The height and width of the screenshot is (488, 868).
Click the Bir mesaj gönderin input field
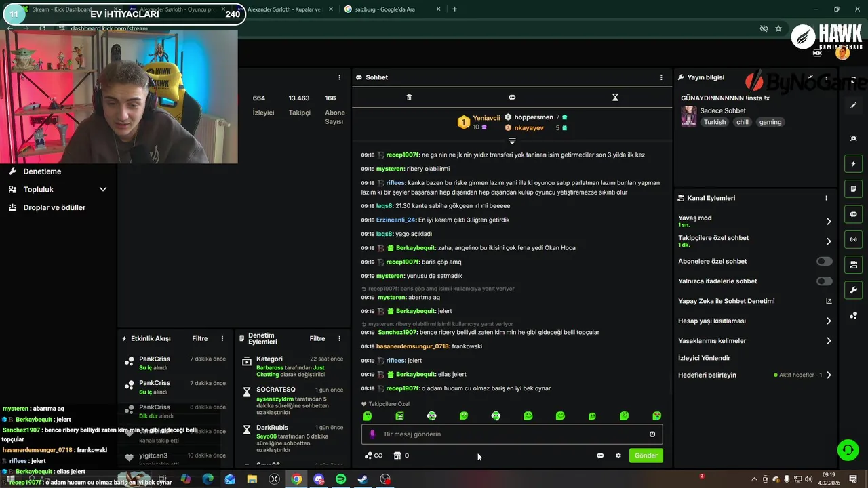[512, 434]
